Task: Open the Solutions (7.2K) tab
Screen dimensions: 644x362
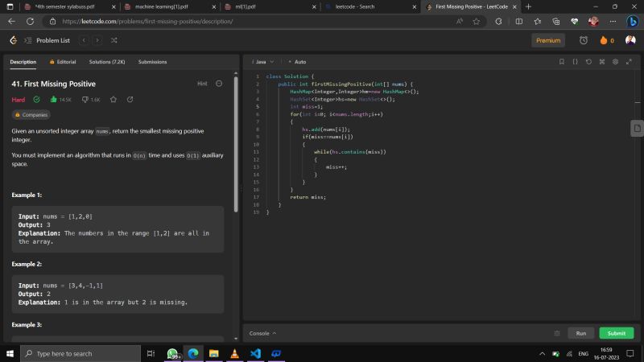Action: click(107, 62)
